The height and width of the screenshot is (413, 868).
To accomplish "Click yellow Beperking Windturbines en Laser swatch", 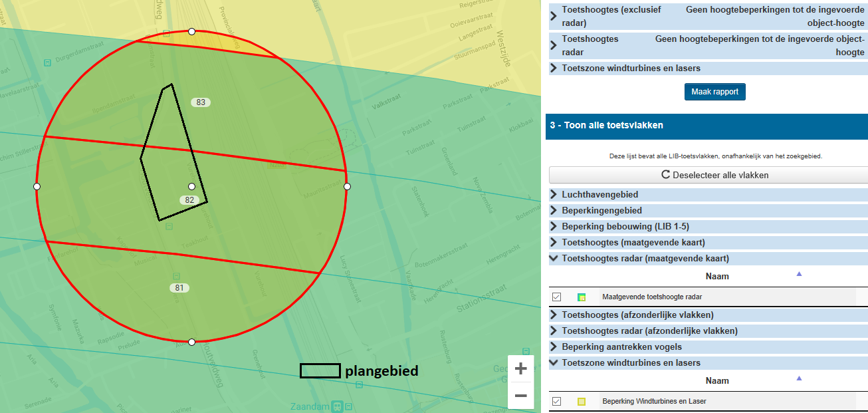I will (582, 402).
